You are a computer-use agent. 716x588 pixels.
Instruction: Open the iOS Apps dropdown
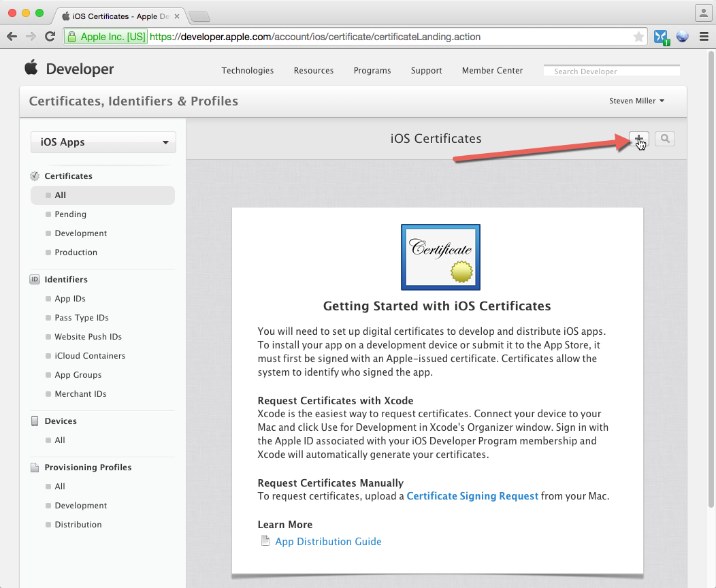pyautogui.click(x=103, y=142)
